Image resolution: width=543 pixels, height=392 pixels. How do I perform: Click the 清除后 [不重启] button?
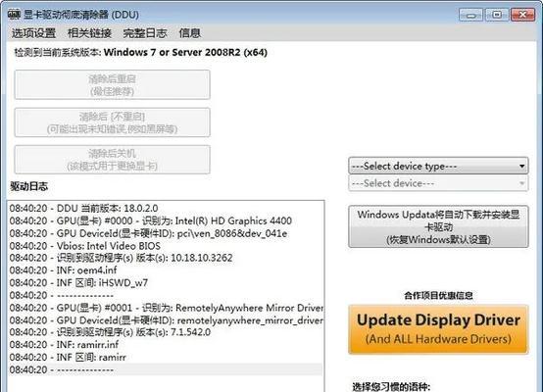112,122
